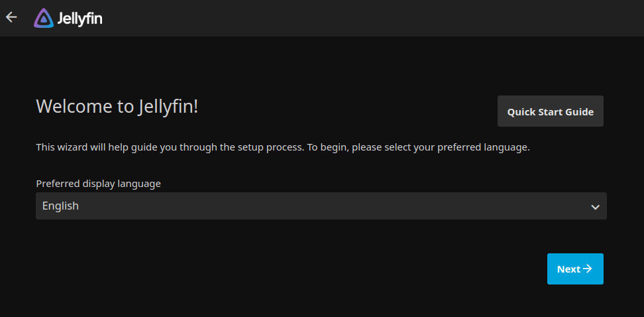Screen dimensions: 644x317
Task: Click the 'Welcome to Jellyfin!' heading
Action: click(x=117, y=107)
